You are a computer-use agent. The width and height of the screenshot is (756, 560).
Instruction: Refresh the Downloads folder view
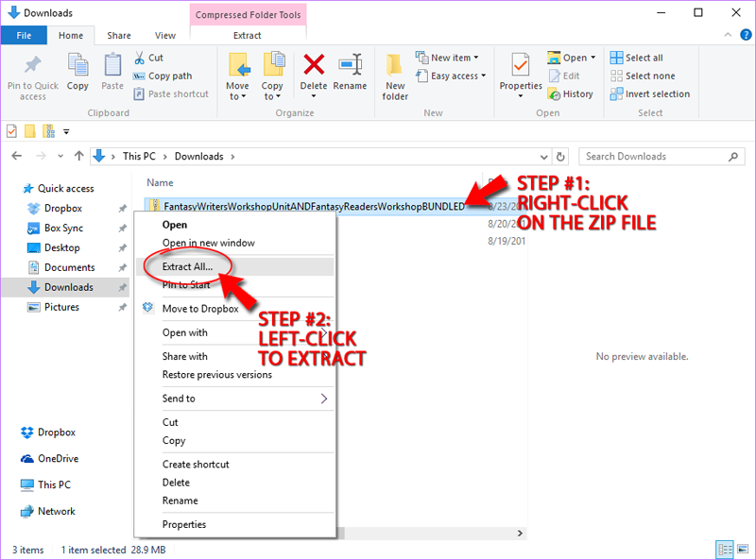click(x=561, y=157)
